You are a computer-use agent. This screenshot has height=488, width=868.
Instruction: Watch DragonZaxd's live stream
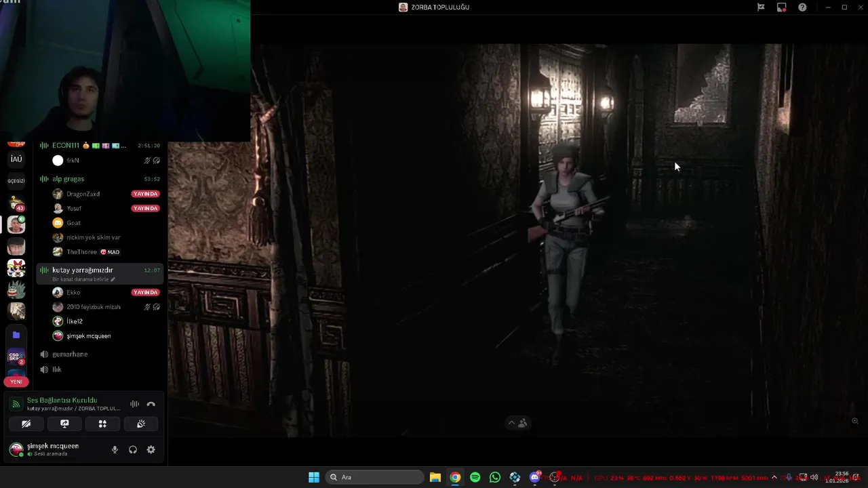[x=145, y=194]
